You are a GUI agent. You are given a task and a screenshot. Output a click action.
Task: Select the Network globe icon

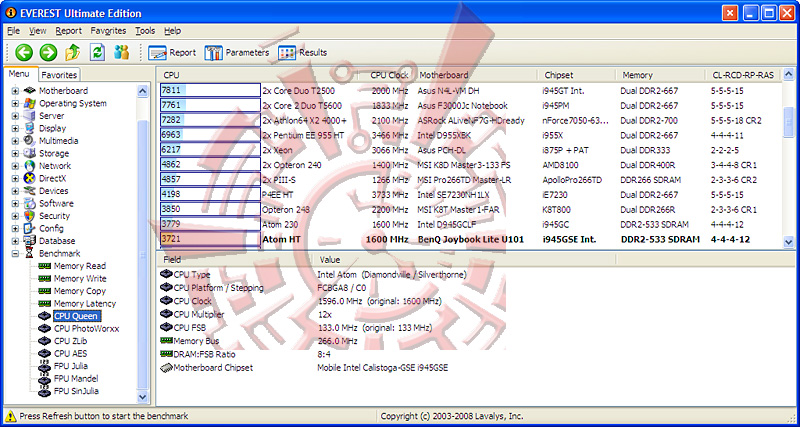pos(30,166)
